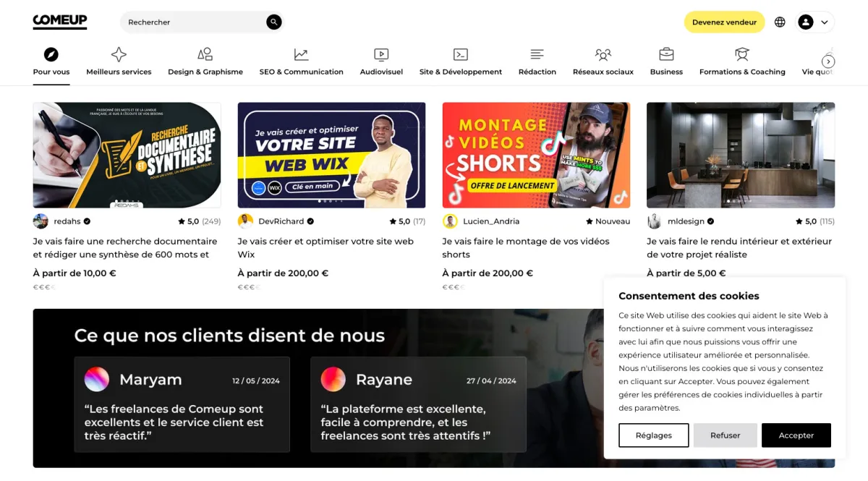Click the Formations & Coaching graduate icon
This screenshot has height=481, width=868.
[x=742, y=54]
